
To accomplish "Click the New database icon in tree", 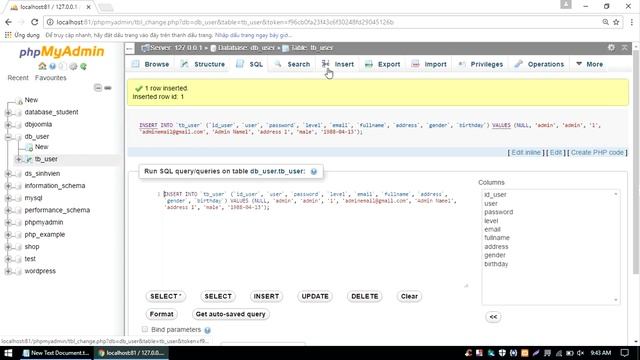I will coord(19,100).
